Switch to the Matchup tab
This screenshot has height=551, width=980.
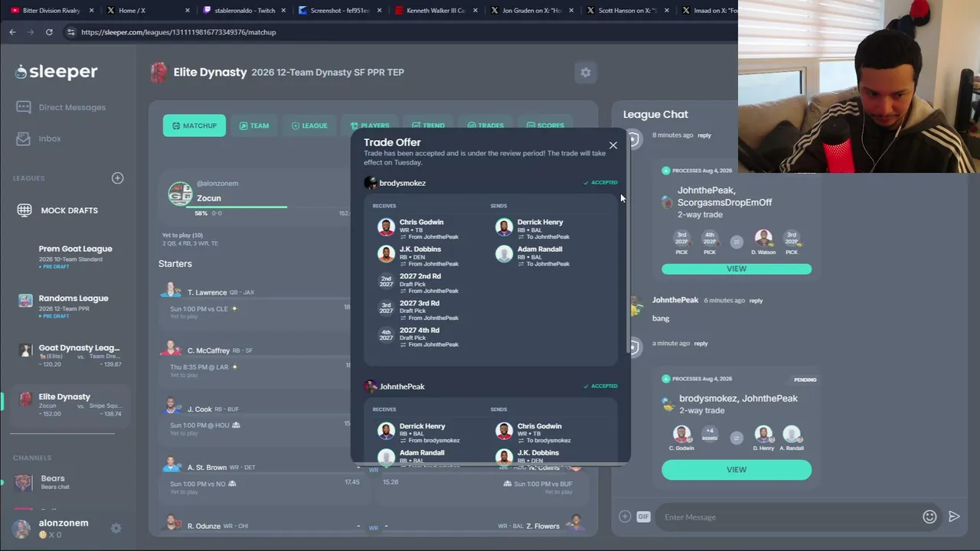point(194,126)
